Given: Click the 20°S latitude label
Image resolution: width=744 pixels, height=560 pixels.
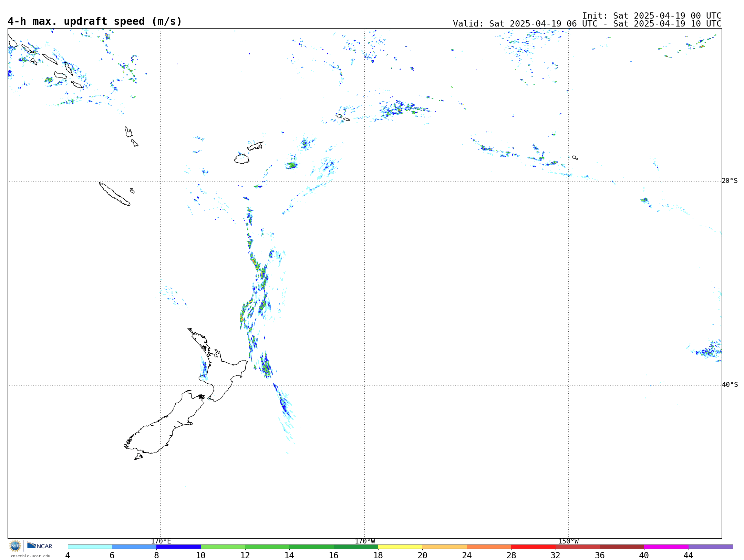Looking at the screenshot, I should pyautogui.click(x=730, y=181).
